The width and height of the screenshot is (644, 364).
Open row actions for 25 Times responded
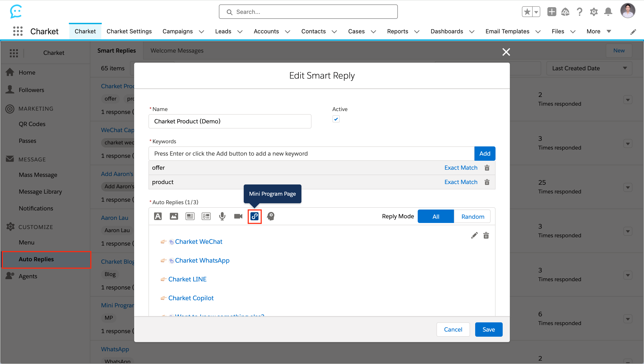628,188
